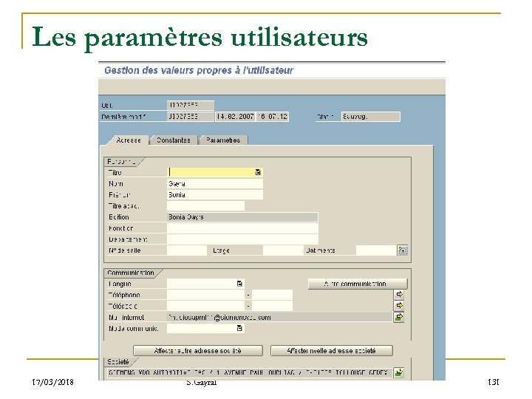Click the arrow icon on Société address row
Image resolution: width=532 pixels, height=399 pixels.
pos(399,372)
